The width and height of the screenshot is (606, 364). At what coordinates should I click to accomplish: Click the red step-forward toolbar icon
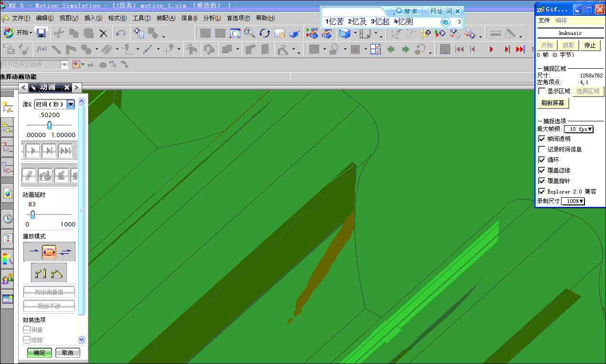[507, 49]
